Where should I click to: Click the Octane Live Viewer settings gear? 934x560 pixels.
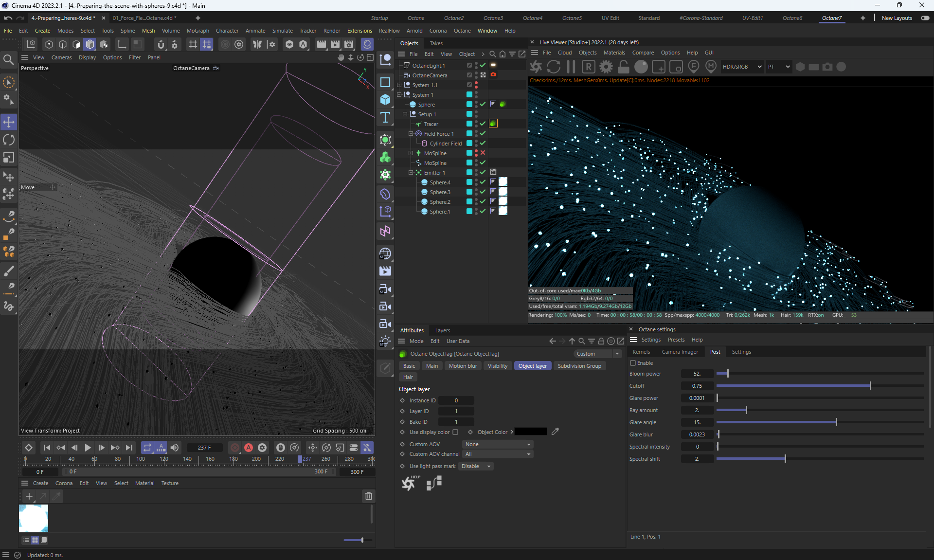(606, 67)
